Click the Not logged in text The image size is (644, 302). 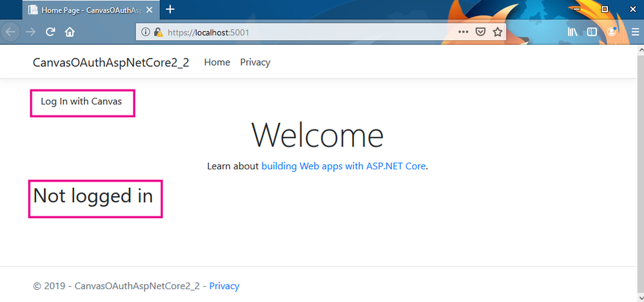click(93, 196)
